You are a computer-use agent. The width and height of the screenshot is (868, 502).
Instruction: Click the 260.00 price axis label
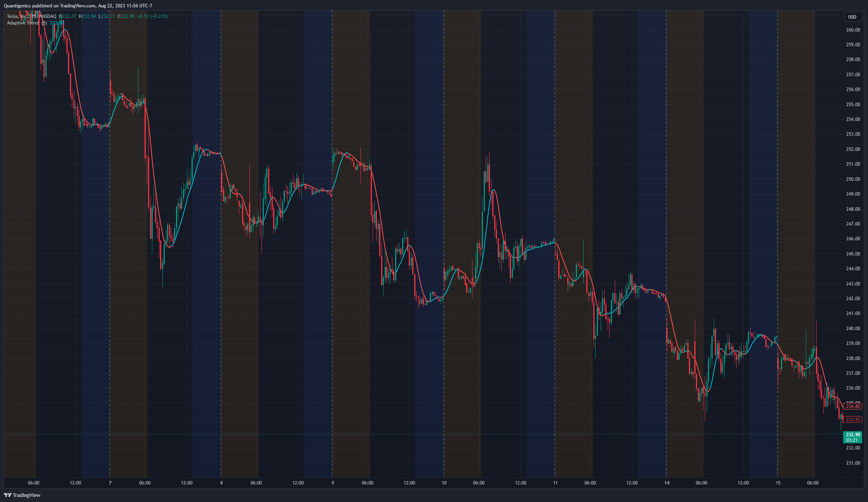853,30
